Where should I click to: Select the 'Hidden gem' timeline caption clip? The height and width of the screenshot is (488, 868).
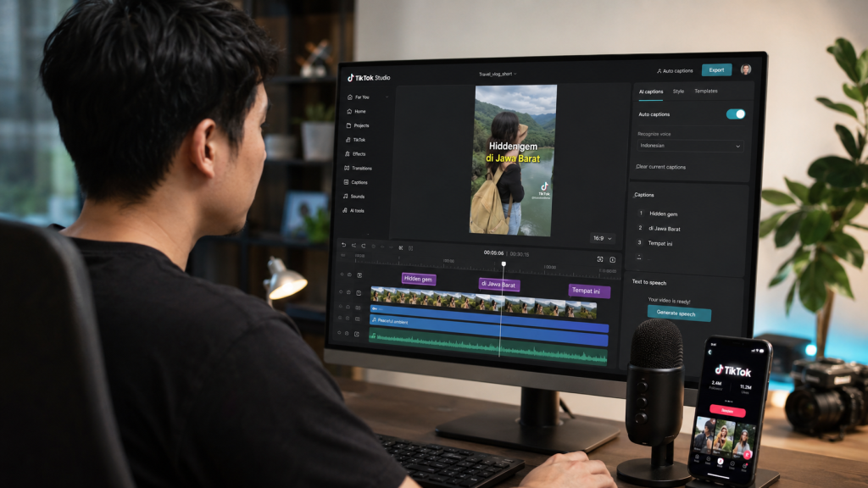coord(419,279)
